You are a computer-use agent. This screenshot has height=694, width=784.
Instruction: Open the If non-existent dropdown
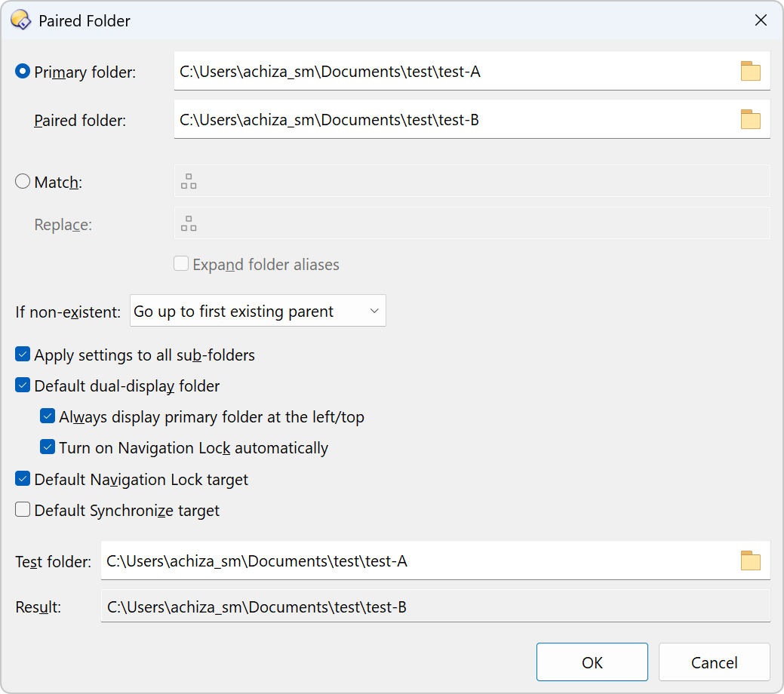pyautogui.click(x=257, y=311)
